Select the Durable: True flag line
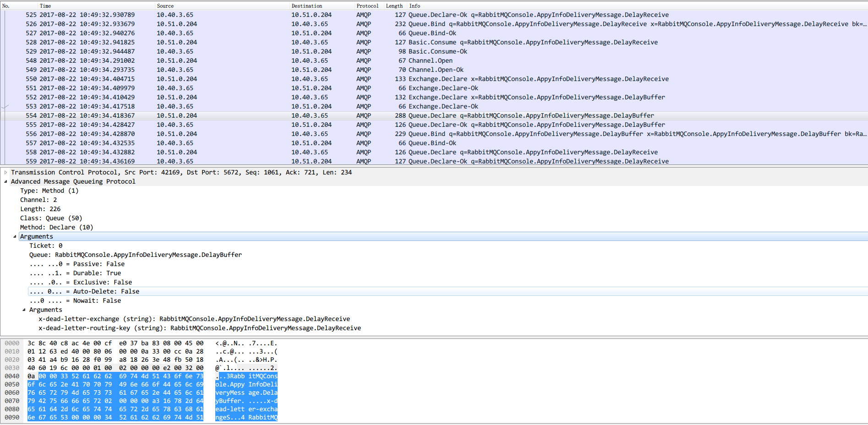Screen dimensions: 868x425 pos(75,273)
